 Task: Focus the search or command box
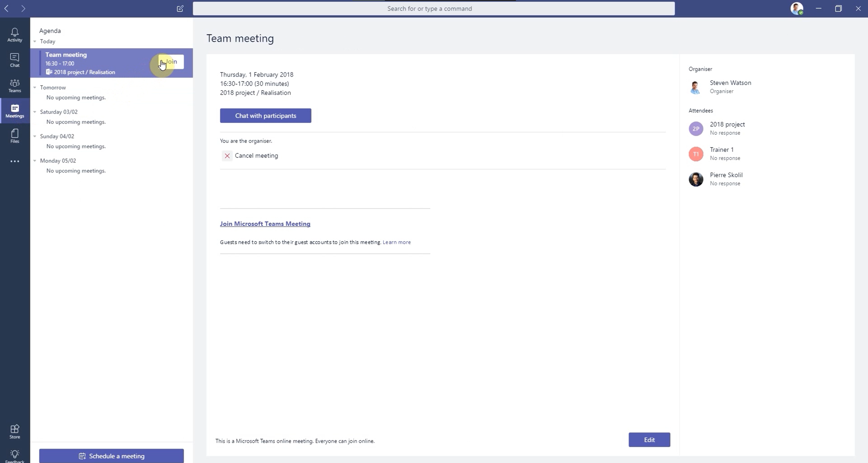click(x=434, y=8)
